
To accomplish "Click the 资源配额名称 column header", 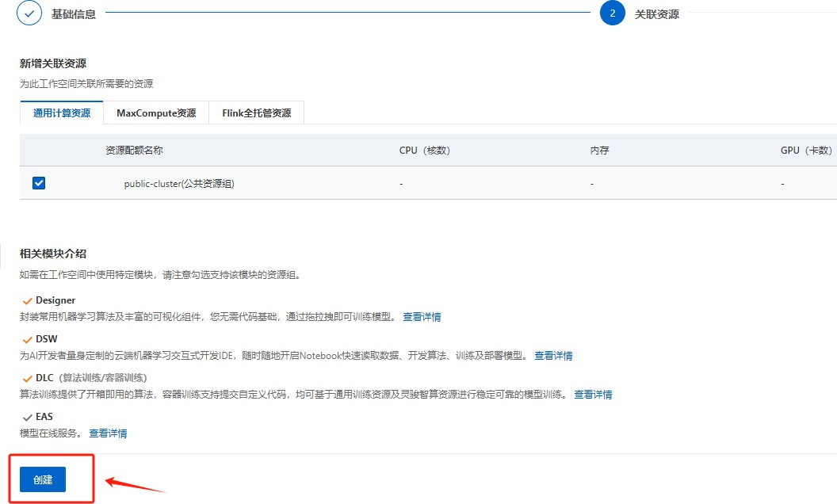I will (134, 151).
